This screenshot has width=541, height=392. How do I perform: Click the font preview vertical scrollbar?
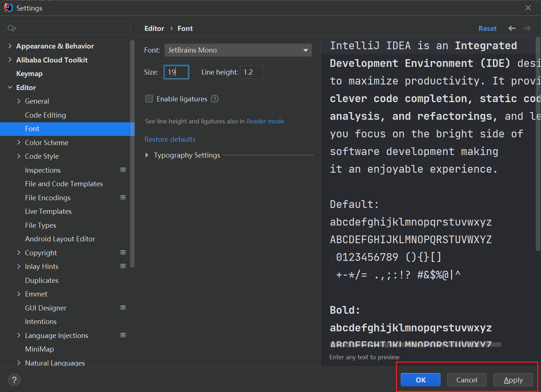tap(538, 144)
